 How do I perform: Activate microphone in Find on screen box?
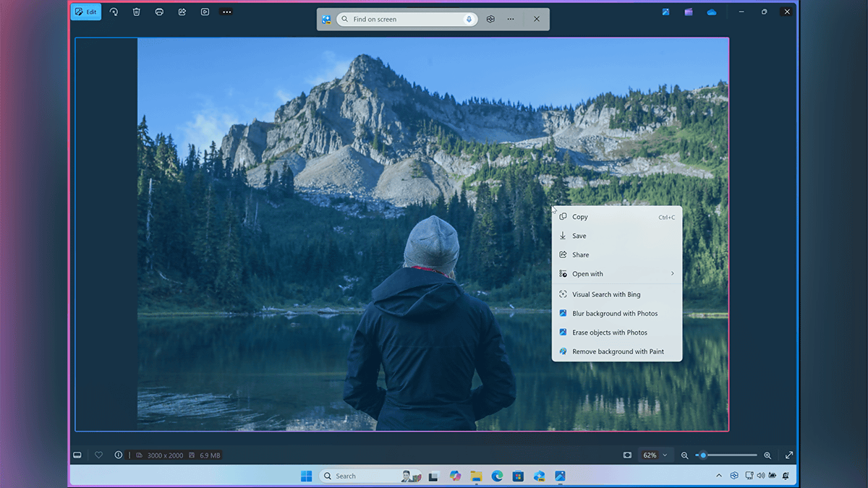pos(469,20)
